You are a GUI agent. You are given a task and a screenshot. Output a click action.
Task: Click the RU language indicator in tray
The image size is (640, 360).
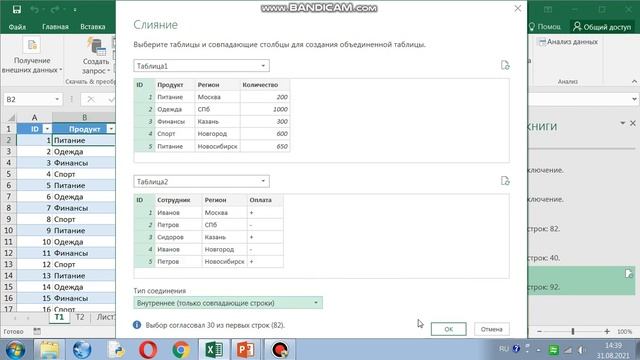[504, 349]
